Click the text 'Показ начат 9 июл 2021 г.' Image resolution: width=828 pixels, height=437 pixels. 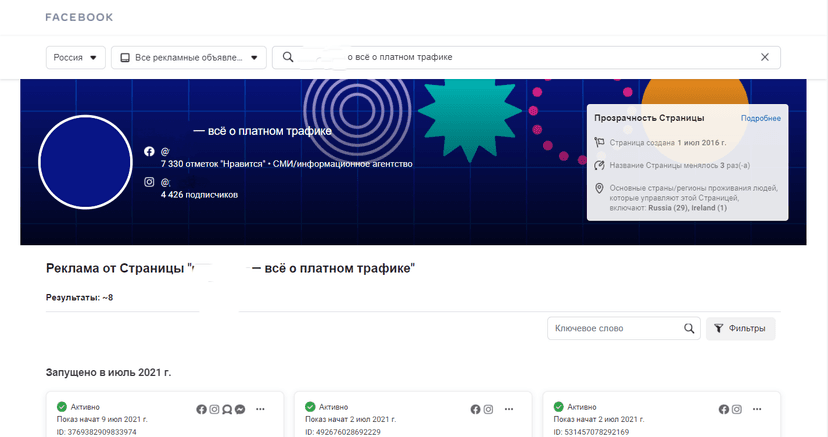coord(102,419)
